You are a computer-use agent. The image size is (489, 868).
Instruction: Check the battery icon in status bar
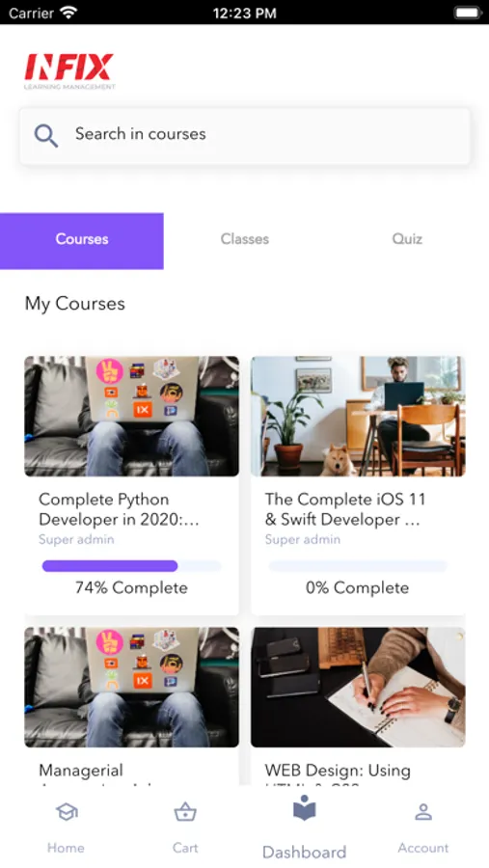click(x=468, y=13)
